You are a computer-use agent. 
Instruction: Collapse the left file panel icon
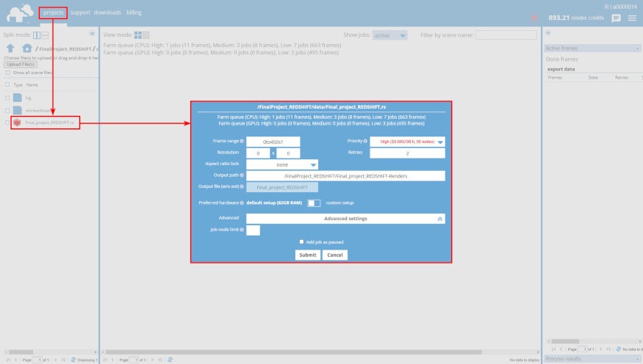pyautogui.click(x=92, y=33)
